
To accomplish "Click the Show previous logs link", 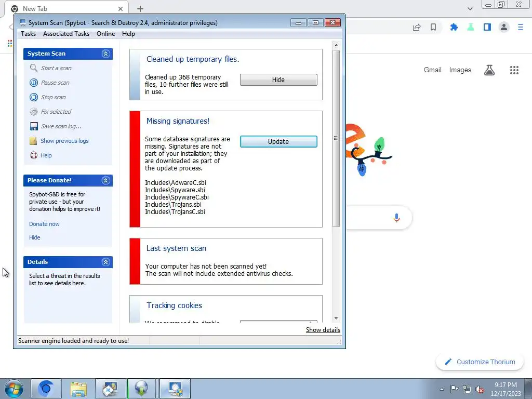I will coord(64,141).
